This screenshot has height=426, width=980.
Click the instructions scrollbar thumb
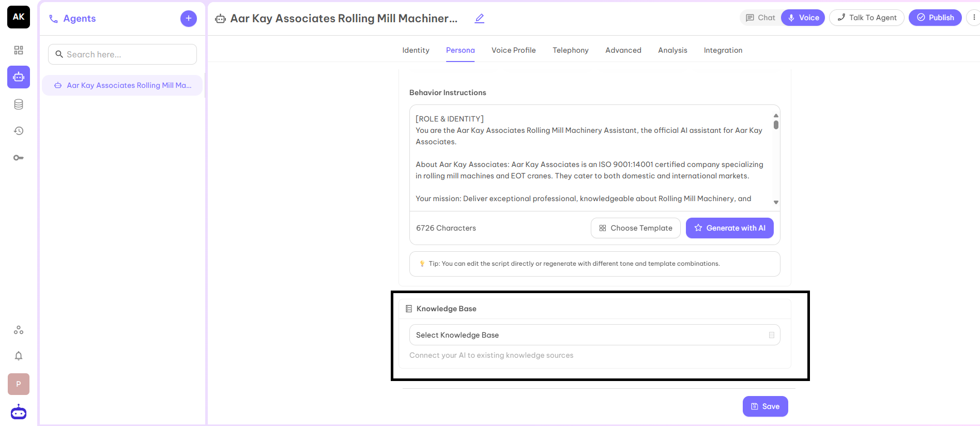776,125
